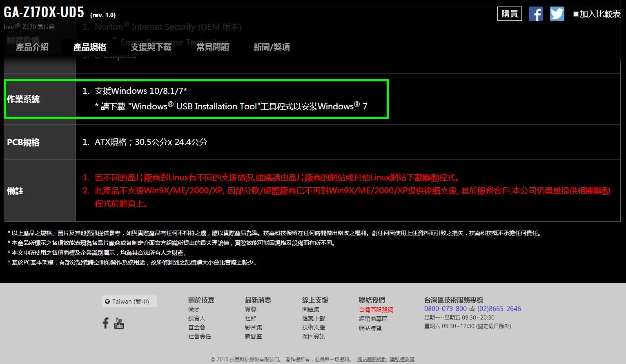Screen dimensions: 626x364
Task: Click the 關於技嘉 footer heading
Action: click(x=201, y=300)
